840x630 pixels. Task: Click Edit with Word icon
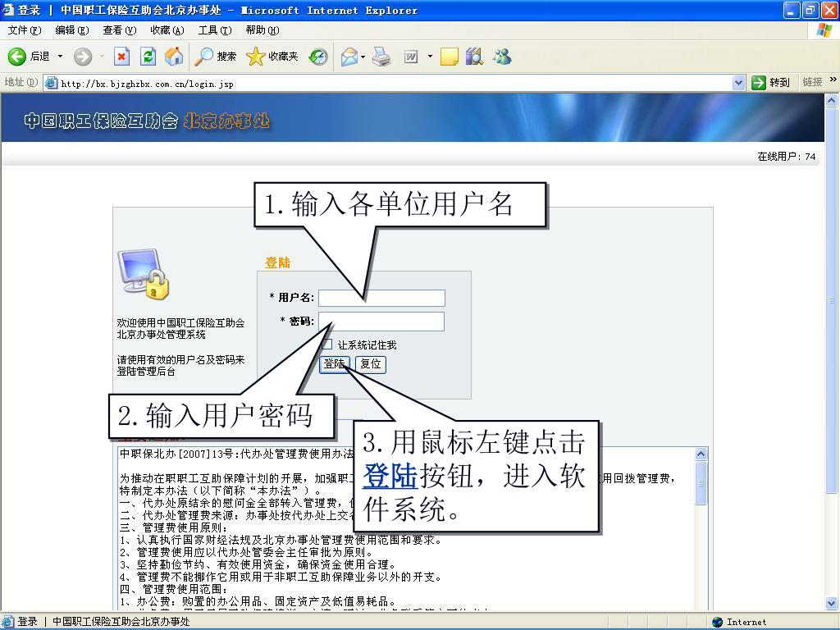click(411, 57)
